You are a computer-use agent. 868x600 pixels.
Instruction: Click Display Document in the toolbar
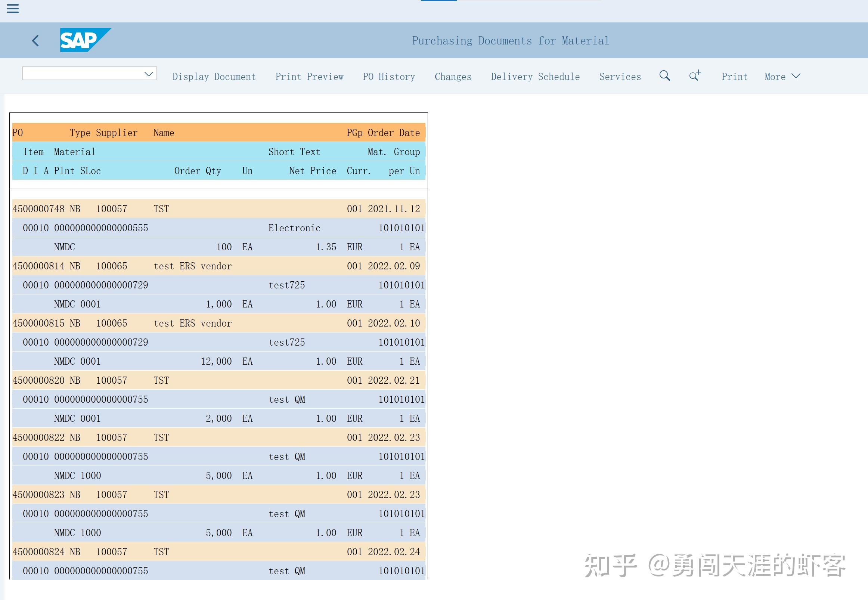(214, 76)
